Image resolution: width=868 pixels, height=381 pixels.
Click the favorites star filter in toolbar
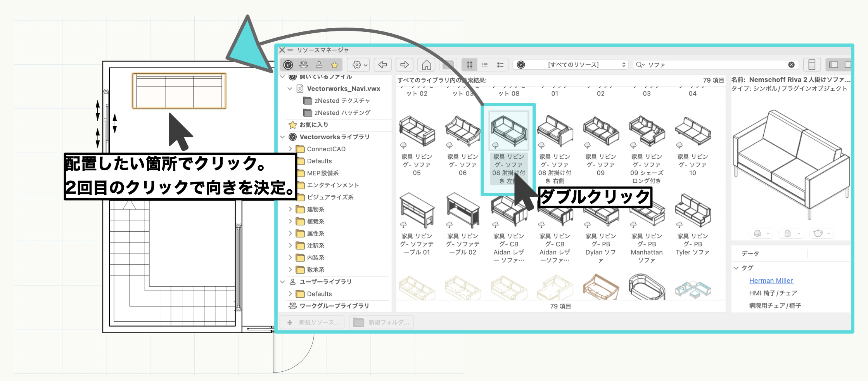click(x=334, y=65)
